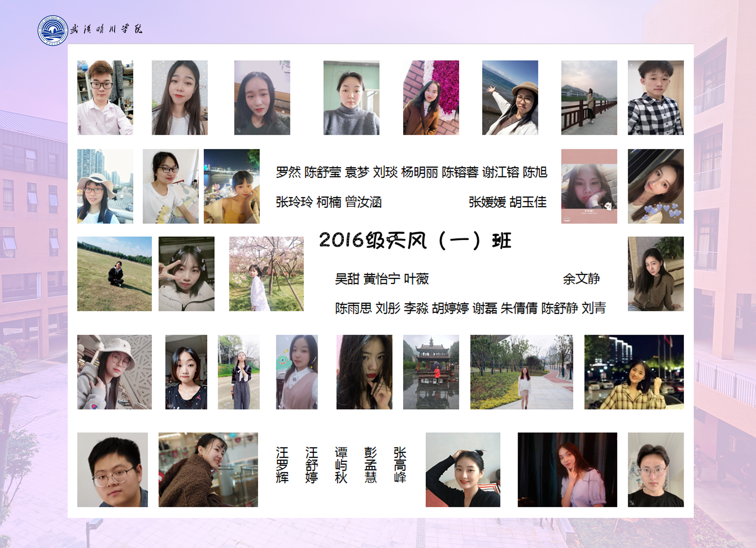Click the name 罗然 in the list
The image size is (756, 548).
click(x=288, y=172)
